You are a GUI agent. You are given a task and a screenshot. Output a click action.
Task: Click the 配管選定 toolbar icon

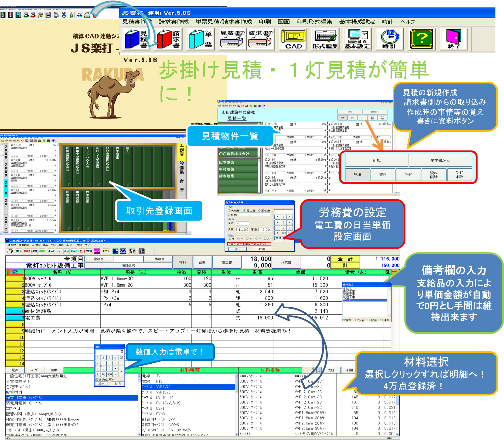click(x=132, y=251)
